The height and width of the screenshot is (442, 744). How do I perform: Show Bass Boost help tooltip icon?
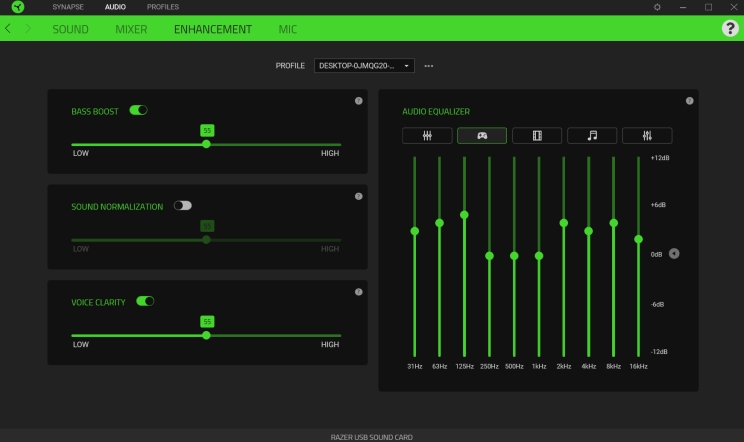pyautogui.click(x=359, y=101)
